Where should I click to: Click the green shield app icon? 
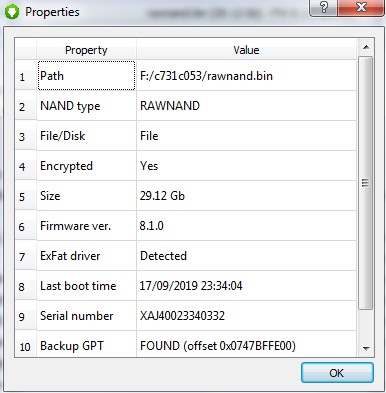pyautogui.click(x=12, y=11)
